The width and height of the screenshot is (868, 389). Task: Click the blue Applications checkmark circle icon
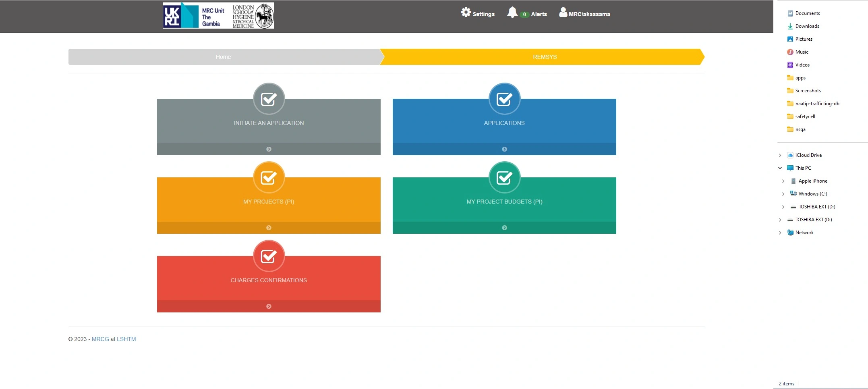504,99
